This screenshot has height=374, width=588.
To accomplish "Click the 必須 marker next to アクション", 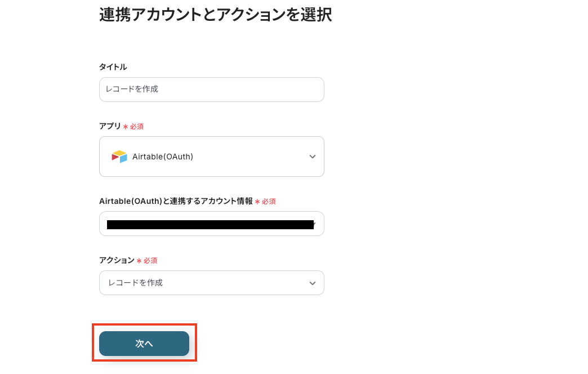I will tap(150, 261).
